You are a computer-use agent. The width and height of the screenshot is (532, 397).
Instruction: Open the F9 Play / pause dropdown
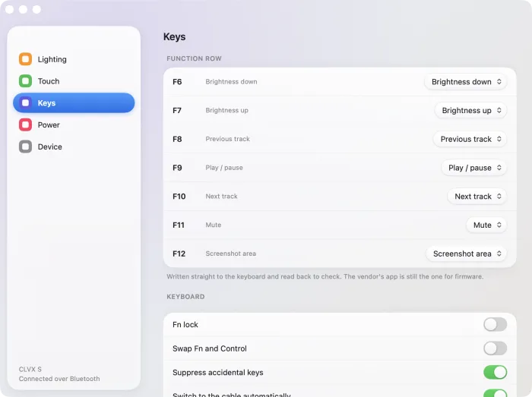pos(474,168)
